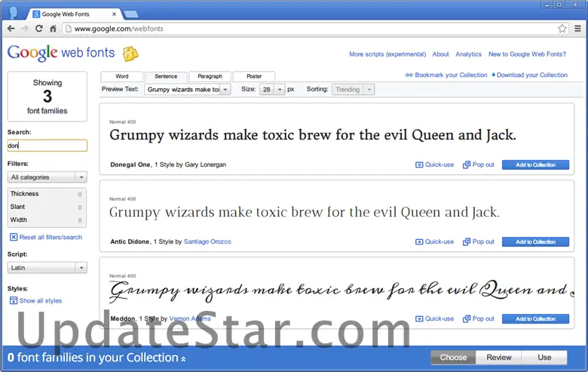
Task: Click '0 font families in your Collection' text
Action: coord(93,358)
